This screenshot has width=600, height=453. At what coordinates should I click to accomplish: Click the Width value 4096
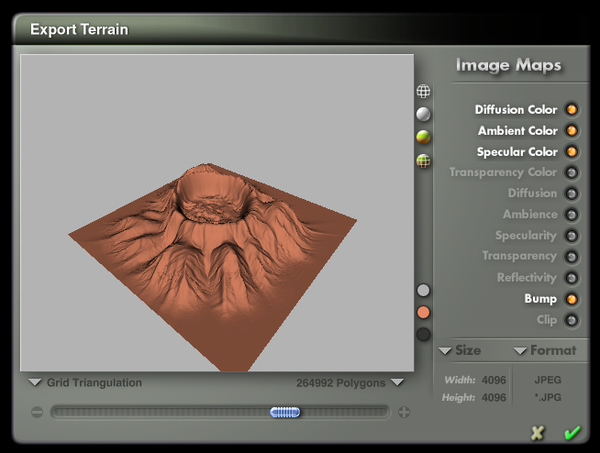pyautogui.click(x=494, y=380)
